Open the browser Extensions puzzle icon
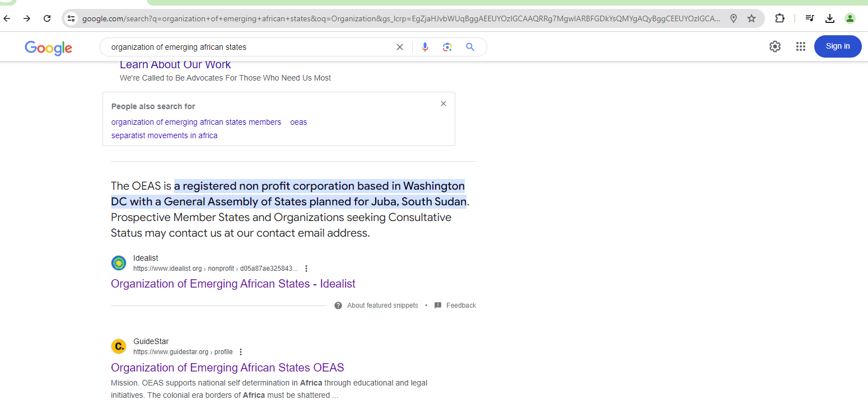868x409 pixels. click(x=780, y=18)
